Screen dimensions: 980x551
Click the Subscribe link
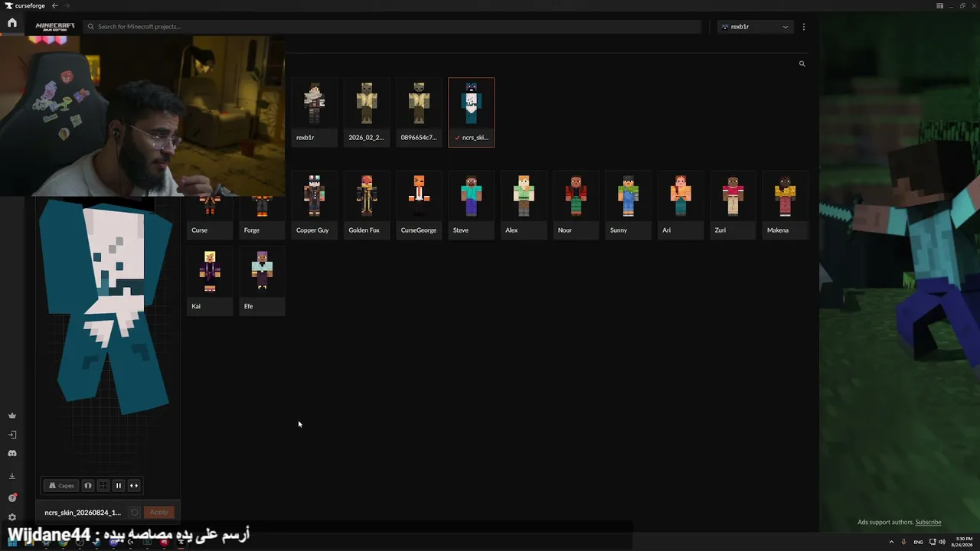[928, 522]
